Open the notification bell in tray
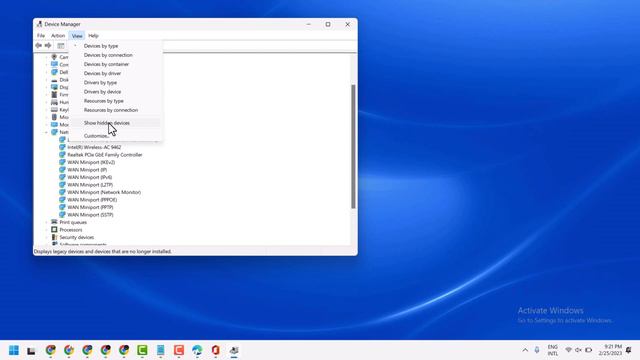Viewport: 640px width, 360px height. coord(629,350)
